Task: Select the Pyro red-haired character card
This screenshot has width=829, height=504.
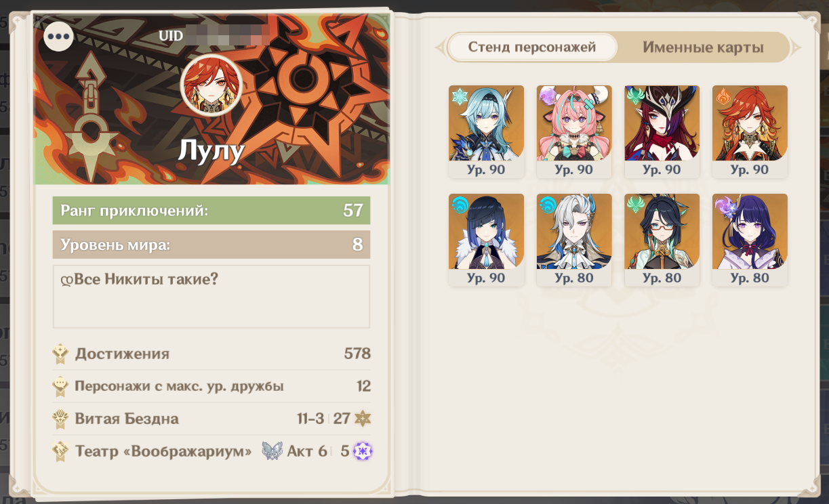Action: point(750,131)
